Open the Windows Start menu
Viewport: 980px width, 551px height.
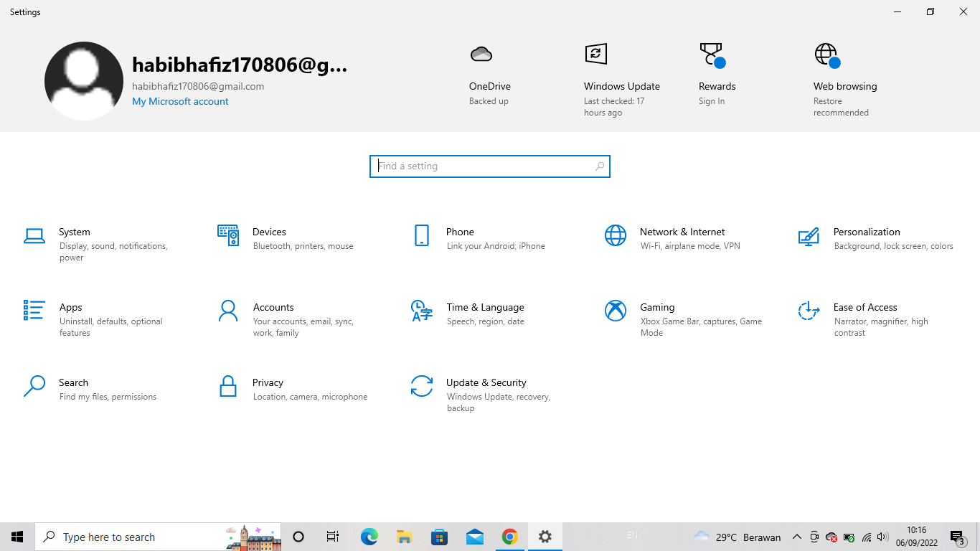pos(17,537)
